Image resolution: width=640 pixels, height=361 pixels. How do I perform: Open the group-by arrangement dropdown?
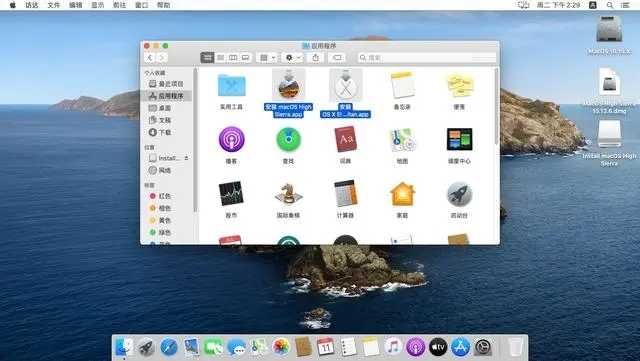268,58
